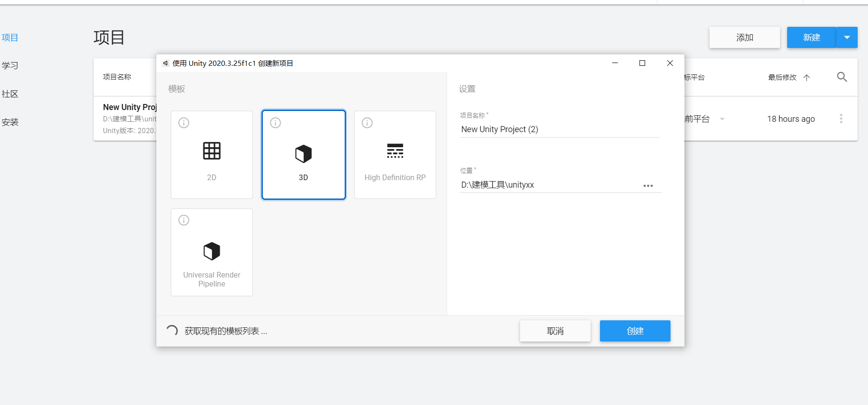The width and height of the screenshot is (868, 405).
Task: Open the three-dot menu for the project row
Action: click(x=841, y=119)
